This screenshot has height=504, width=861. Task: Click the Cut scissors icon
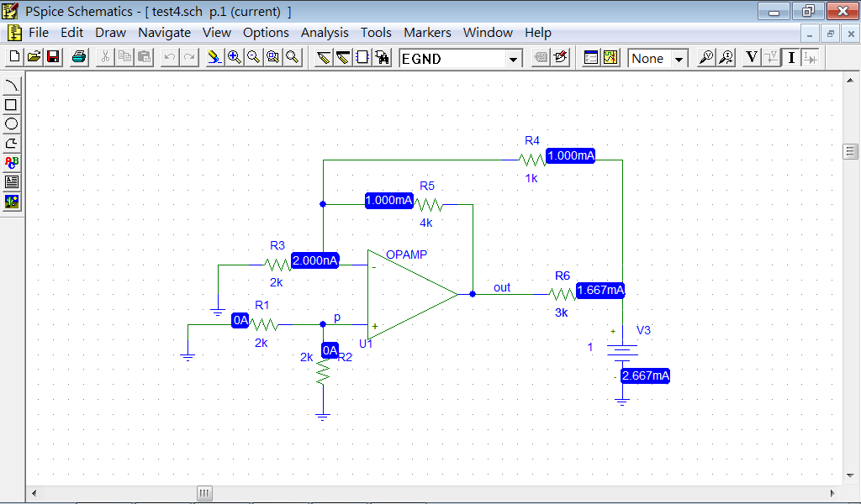click(x=105, y=57)
